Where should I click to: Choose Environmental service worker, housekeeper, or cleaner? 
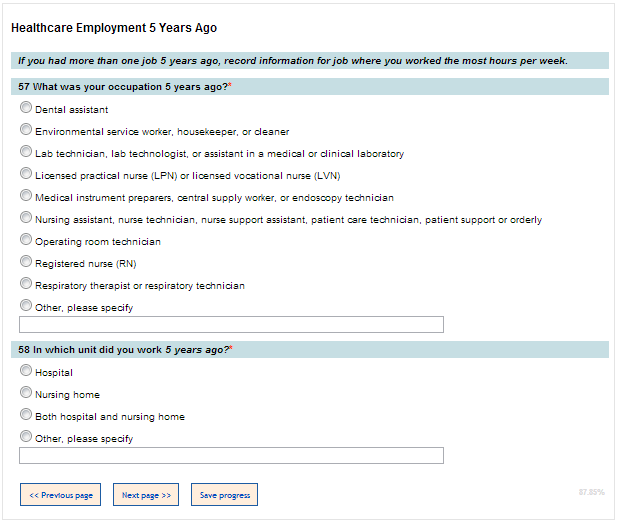point(26,130)
